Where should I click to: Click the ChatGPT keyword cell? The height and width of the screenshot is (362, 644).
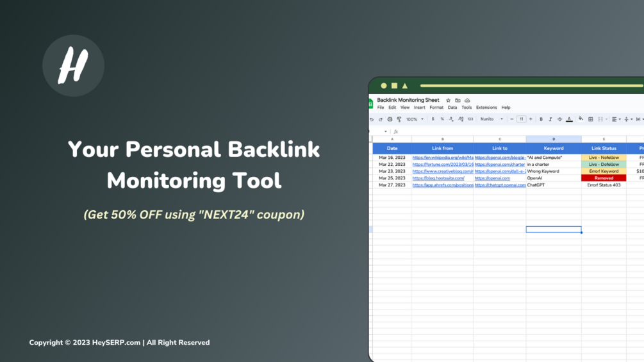tap(553, 185)
